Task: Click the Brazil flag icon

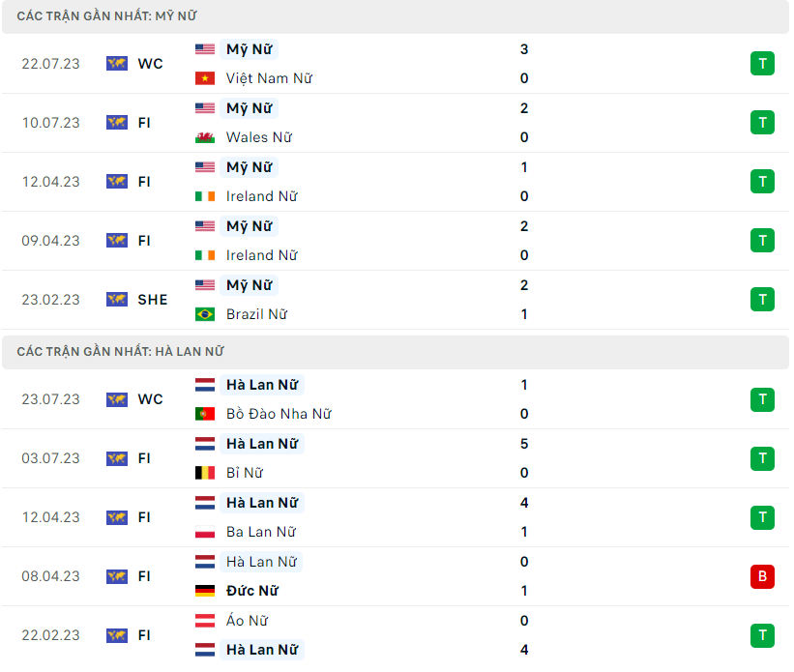Action: point(204,314)
